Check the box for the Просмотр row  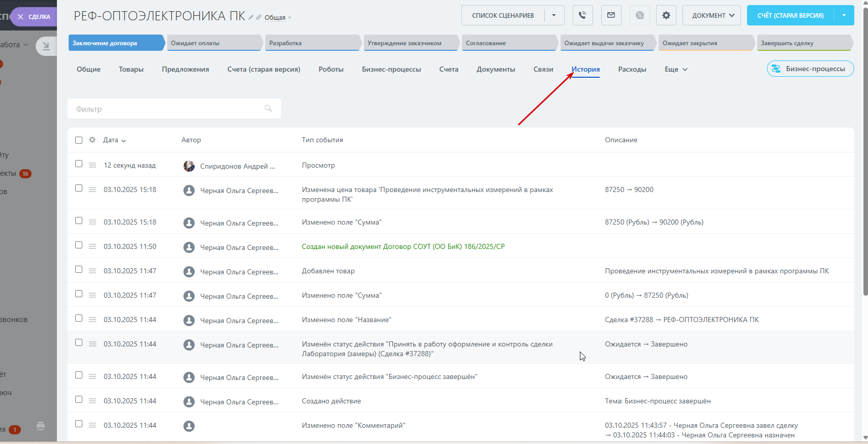79,164
